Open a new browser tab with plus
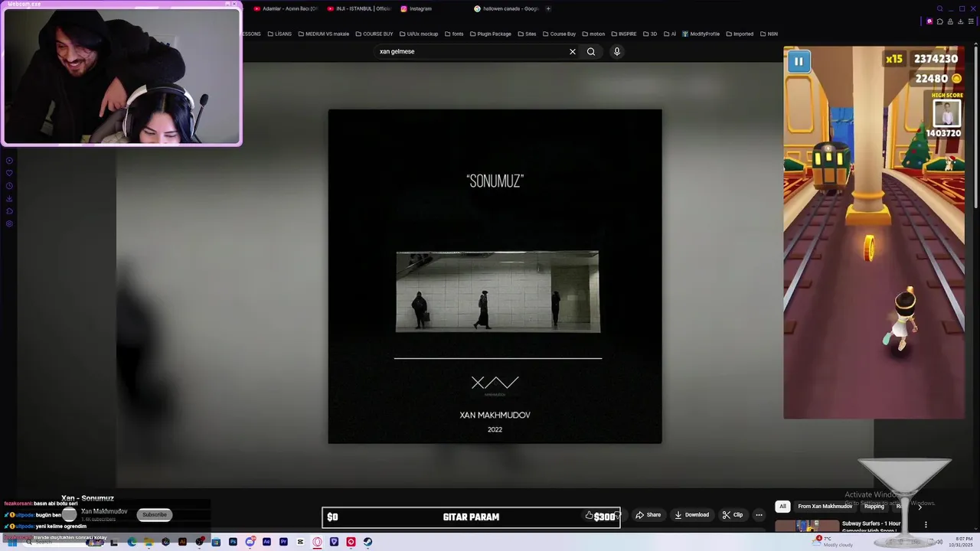980x551 pixels. point(548,8)
